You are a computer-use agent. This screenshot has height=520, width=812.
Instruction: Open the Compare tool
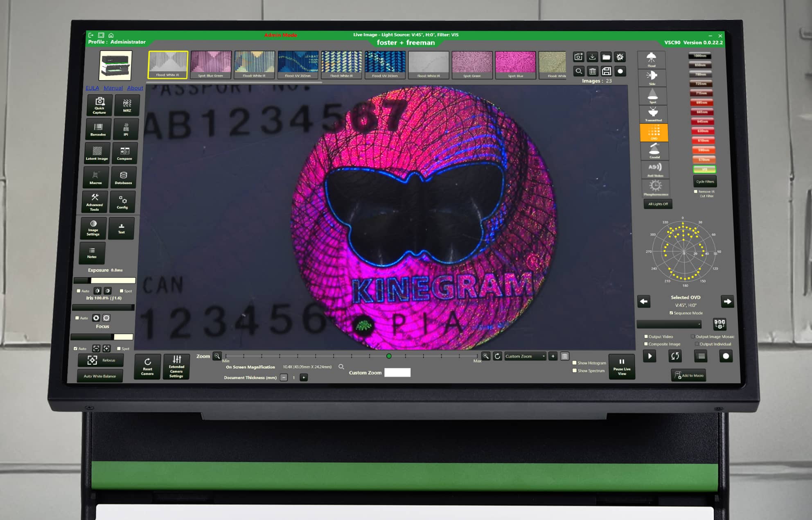124,153
